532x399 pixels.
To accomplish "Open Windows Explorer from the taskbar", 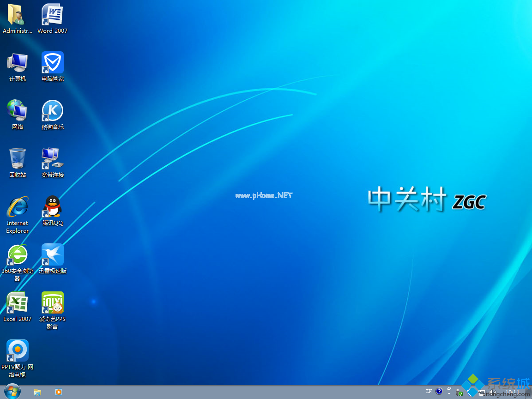I will 37,392.
